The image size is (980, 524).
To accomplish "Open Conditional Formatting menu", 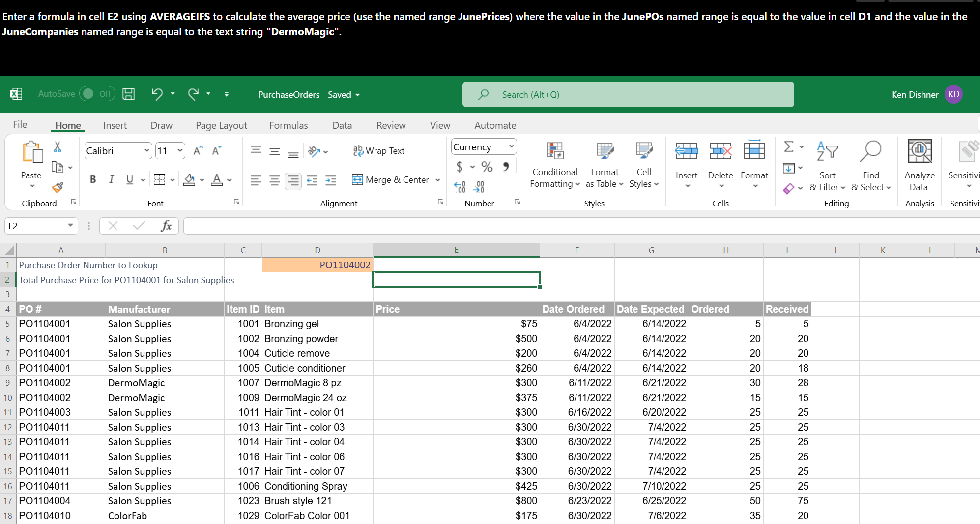I will click(x=555, y=165).
